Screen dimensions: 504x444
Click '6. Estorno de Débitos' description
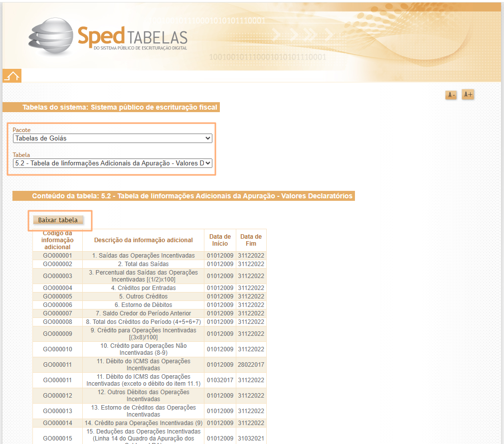pos(144,305)
